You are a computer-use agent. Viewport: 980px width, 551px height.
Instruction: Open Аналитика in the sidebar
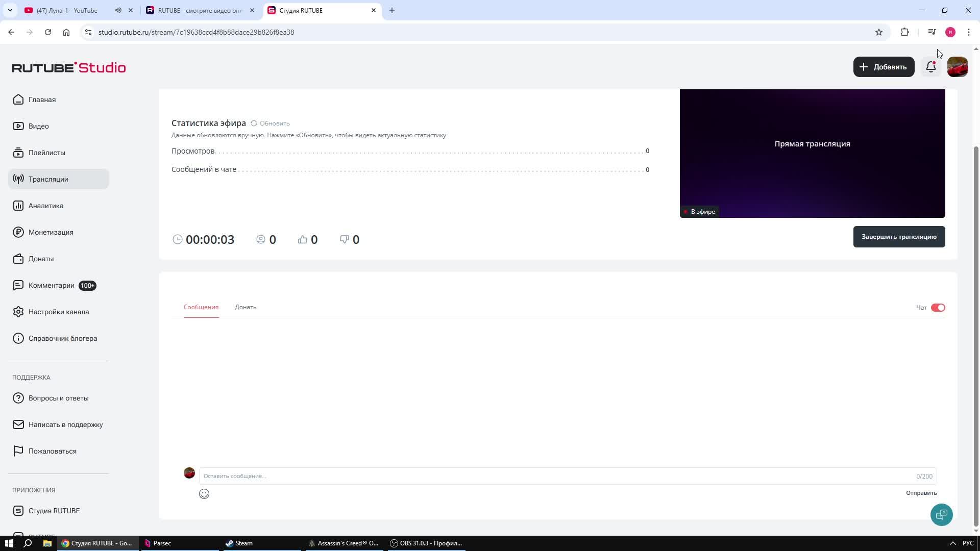point(46,206)
